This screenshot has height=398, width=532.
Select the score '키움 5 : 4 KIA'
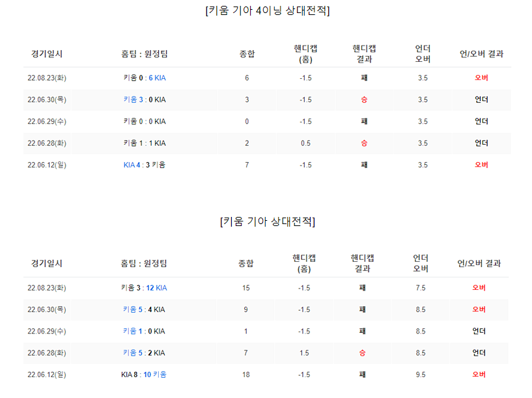(x=144, y=309)
